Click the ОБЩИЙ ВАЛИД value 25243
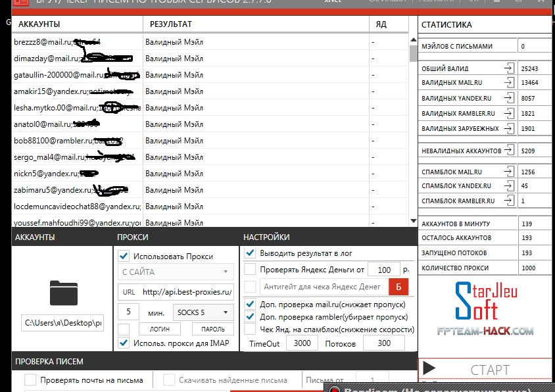 (529, 68)
